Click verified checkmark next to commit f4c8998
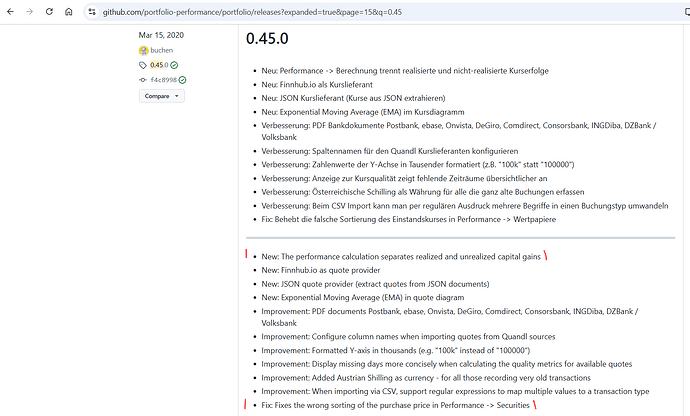 click(182, 79)
